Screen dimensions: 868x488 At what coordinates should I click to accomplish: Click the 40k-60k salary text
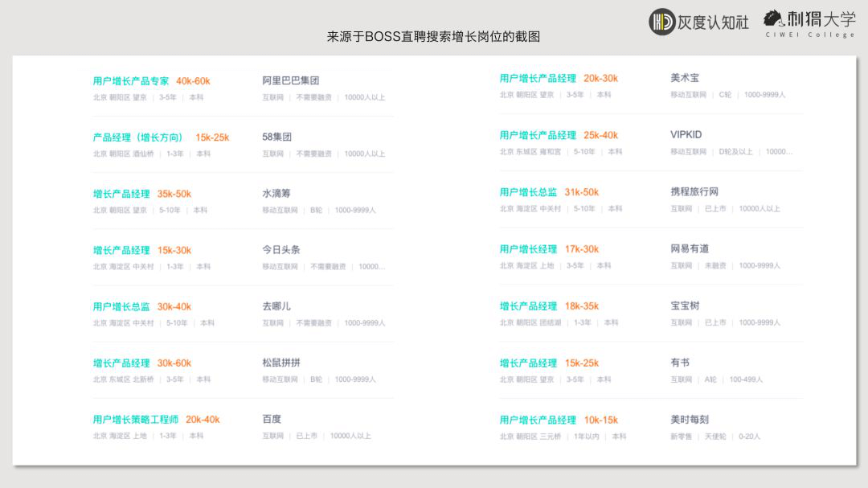click(193, 81)
